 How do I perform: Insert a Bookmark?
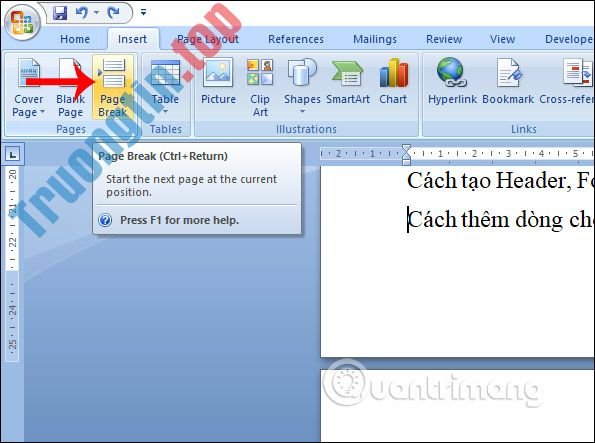click(x=508, y=82)
